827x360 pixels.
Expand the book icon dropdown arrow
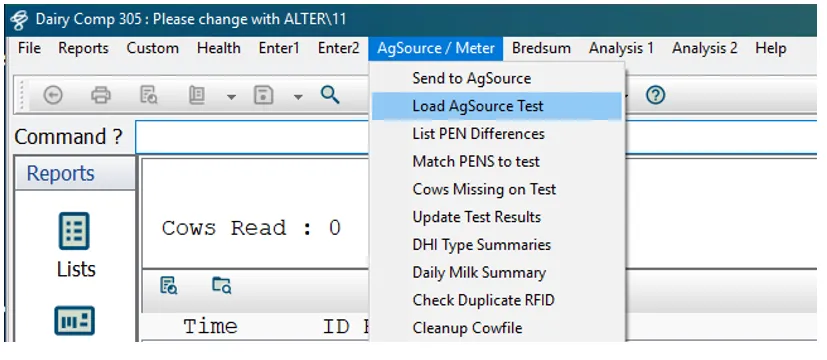[231, 96]
